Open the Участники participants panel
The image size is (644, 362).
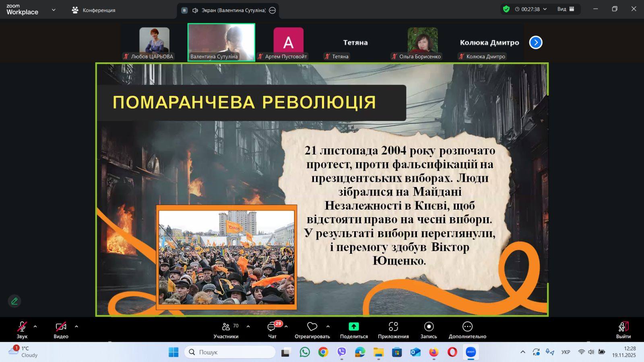click(226, 330)
